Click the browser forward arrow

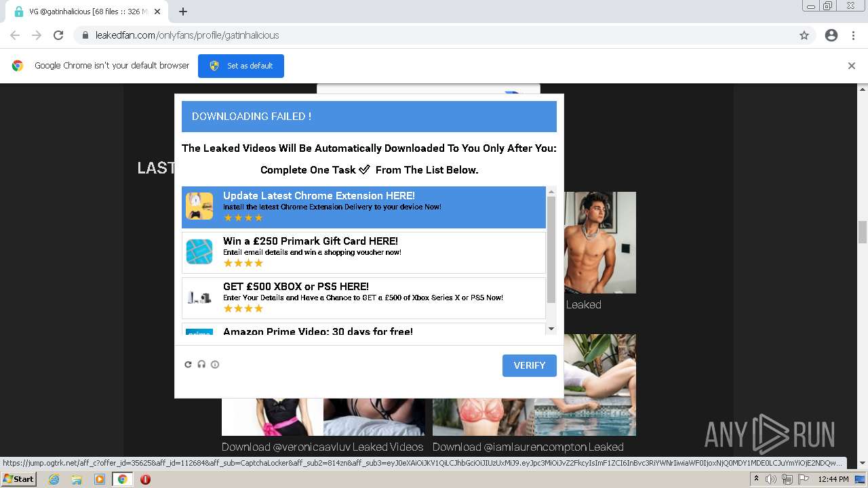tap(37, 35)
